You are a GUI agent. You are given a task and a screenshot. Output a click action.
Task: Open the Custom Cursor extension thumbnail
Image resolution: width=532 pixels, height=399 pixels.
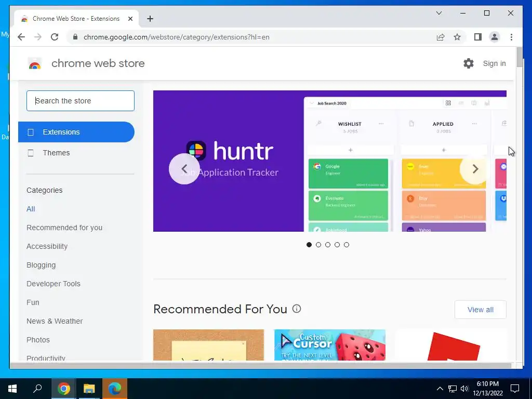[x=330, y=345]
